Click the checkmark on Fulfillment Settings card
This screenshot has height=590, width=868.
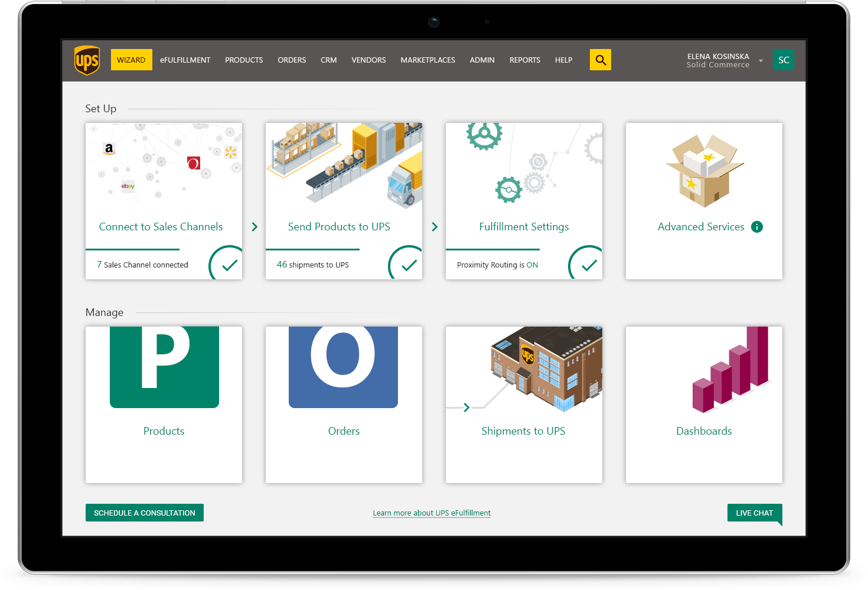(x=589, y=266)
